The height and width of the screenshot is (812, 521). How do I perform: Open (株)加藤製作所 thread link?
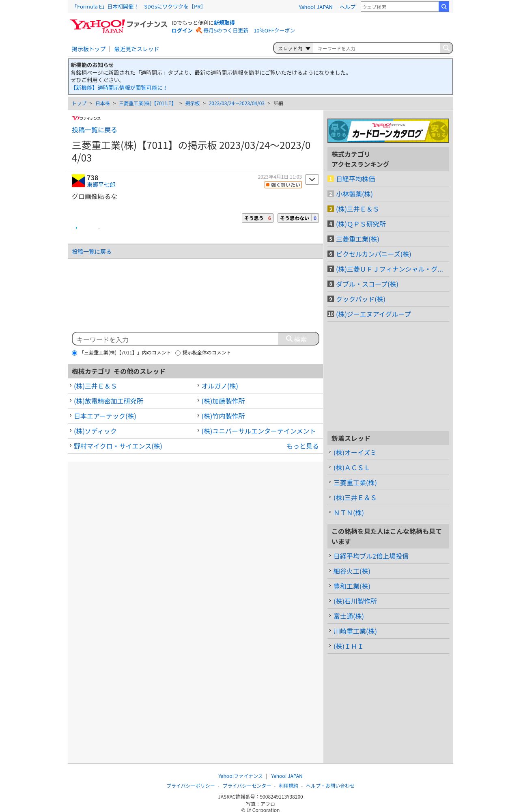tap(223, 401)
